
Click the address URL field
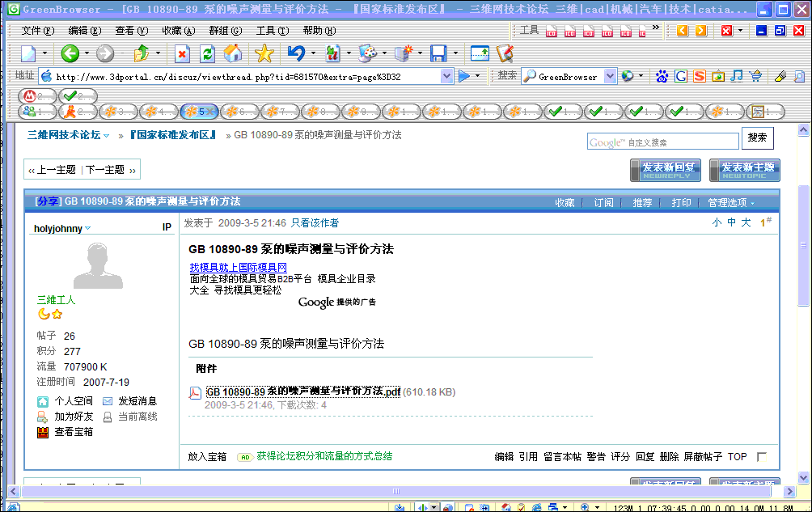[x=247, y=77]
